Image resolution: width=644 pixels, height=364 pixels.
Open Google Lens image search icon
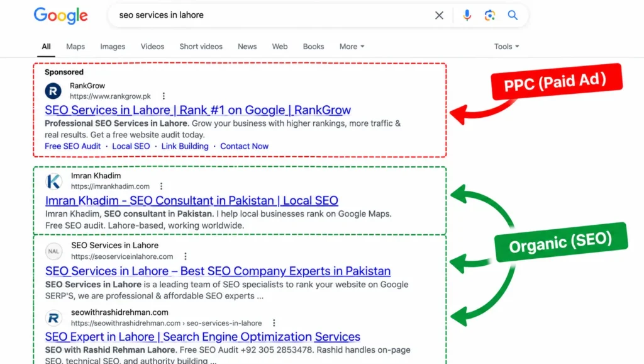point(489,15)
